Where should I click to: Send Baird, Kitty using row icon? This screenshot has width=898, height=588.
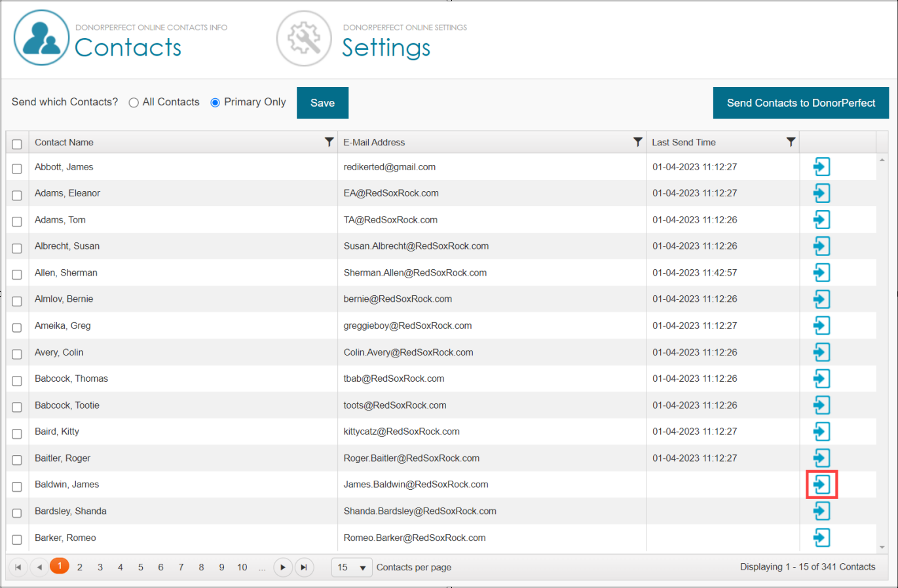[821, 432]
